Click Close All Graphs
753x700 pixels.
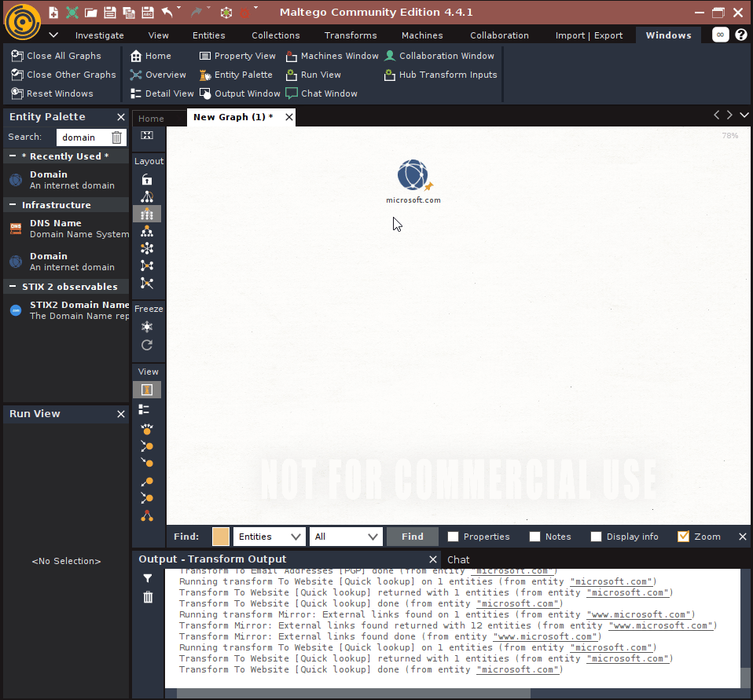pos(56,56)
